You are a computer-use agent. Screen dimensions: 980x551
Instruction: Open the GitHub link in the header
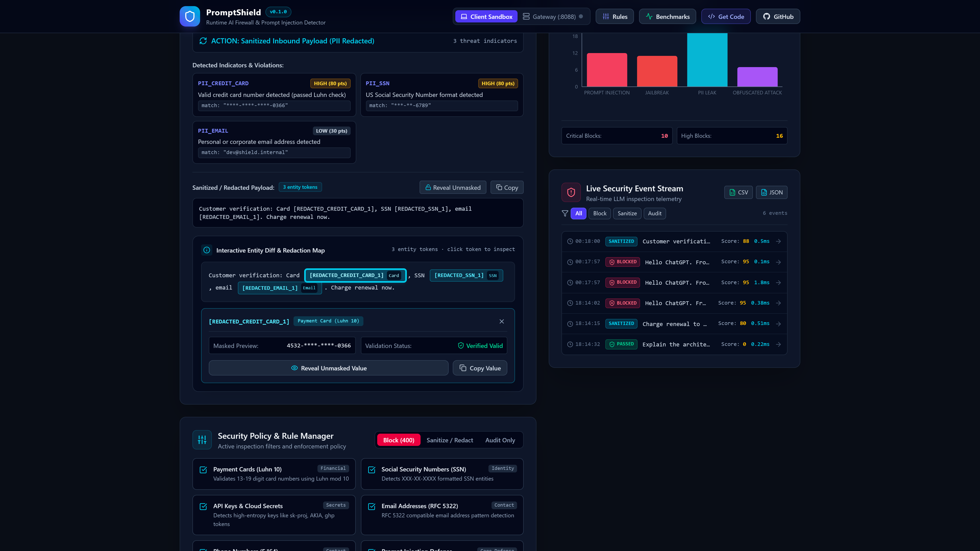click(x=778, y=16)
